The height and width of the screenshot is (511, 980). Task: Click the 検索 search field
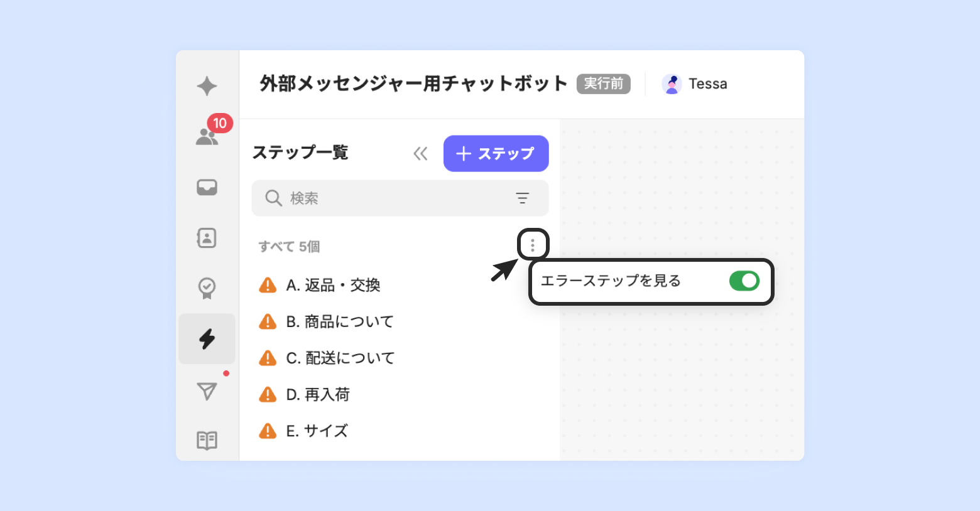click(400, 198)
